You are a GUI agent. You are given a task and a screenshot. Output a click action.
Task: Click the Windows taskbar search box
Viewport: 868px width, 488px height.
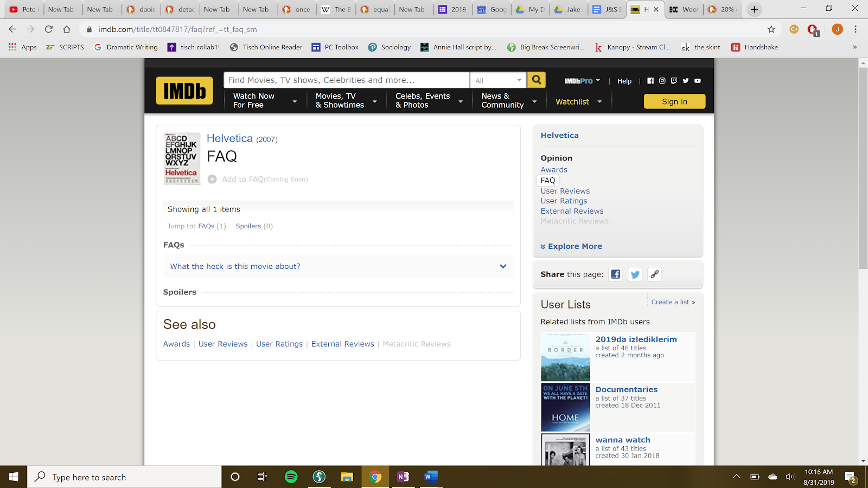pos(125,477)
